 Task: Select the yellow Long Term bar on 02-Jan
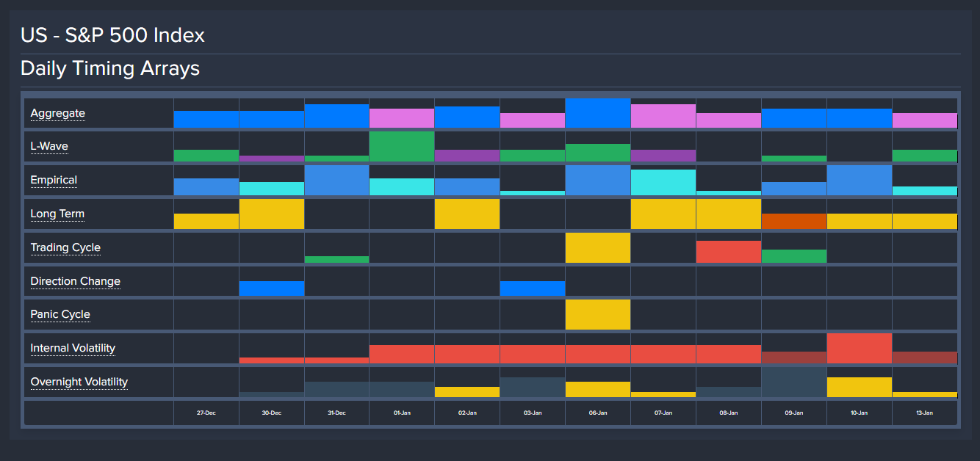pyautogui.click(x=467, y=214)
